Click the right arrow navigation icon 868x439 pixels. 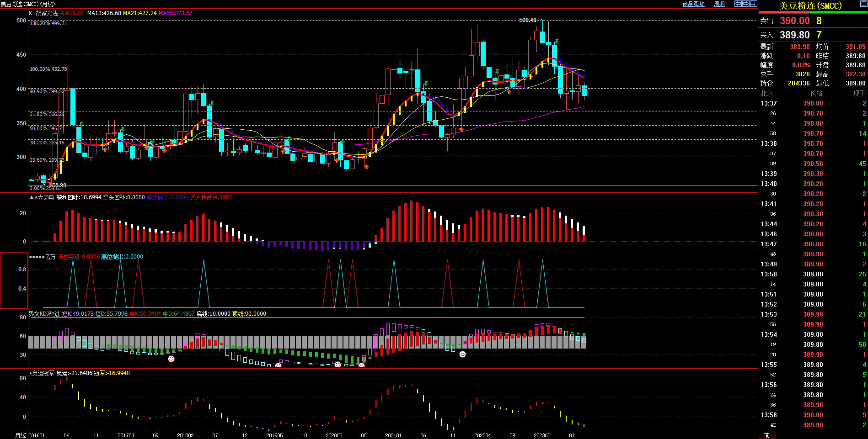tap(745, 4)
